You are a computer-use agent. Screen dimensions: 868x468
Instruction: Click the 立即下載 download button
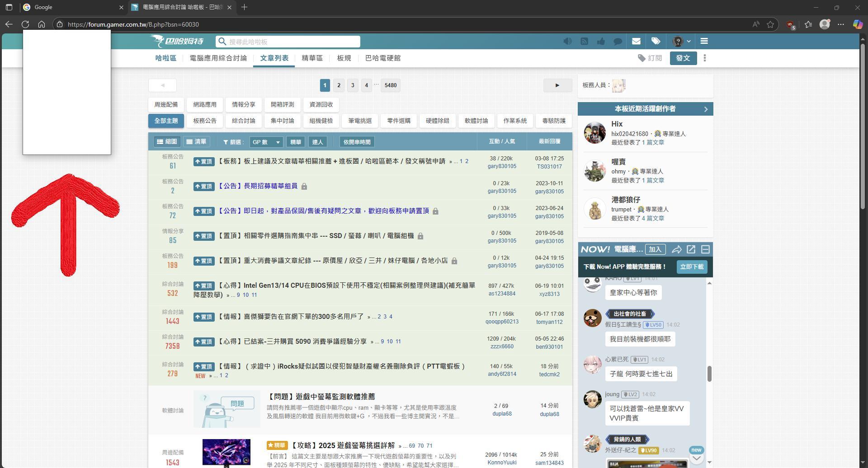692,267
